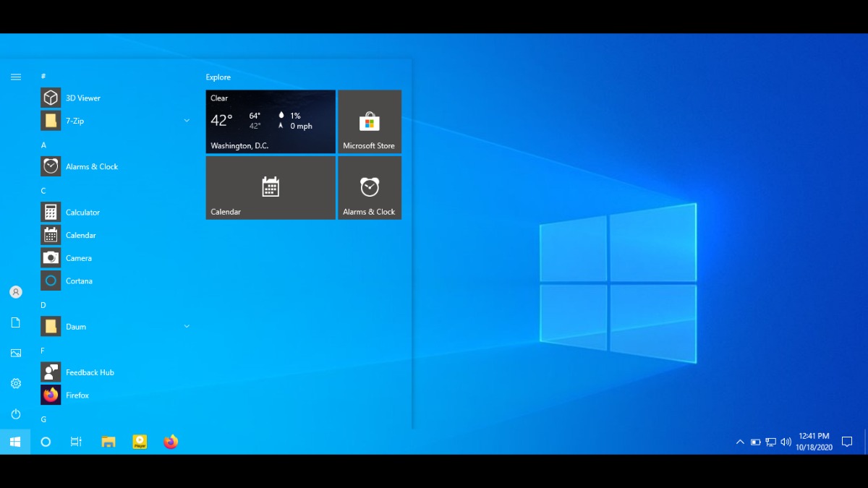Expand the Daum app group
Screen dimensions: 868x488
tap(187, 326)
